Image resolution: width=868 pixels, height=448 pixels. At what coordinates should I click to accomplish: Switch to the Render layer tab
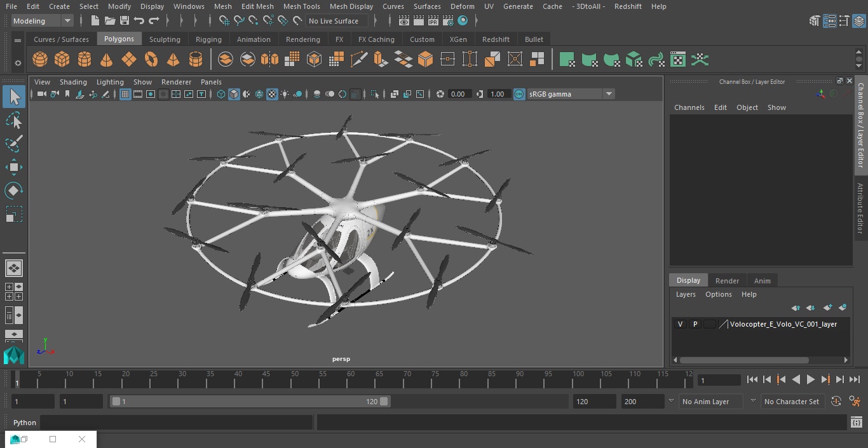point(727,281)
